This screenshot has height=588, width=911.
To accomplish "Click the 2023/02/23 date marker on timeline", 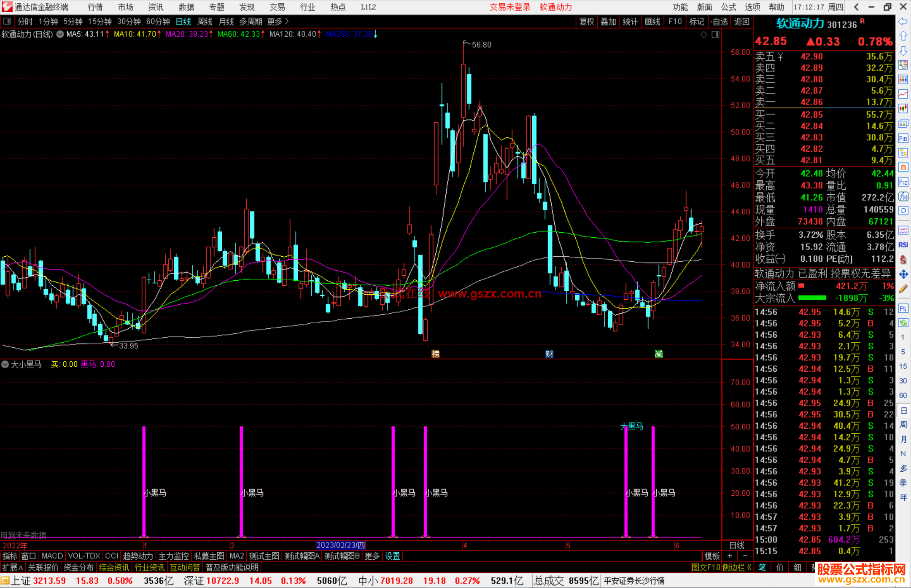I will (340, 545).
